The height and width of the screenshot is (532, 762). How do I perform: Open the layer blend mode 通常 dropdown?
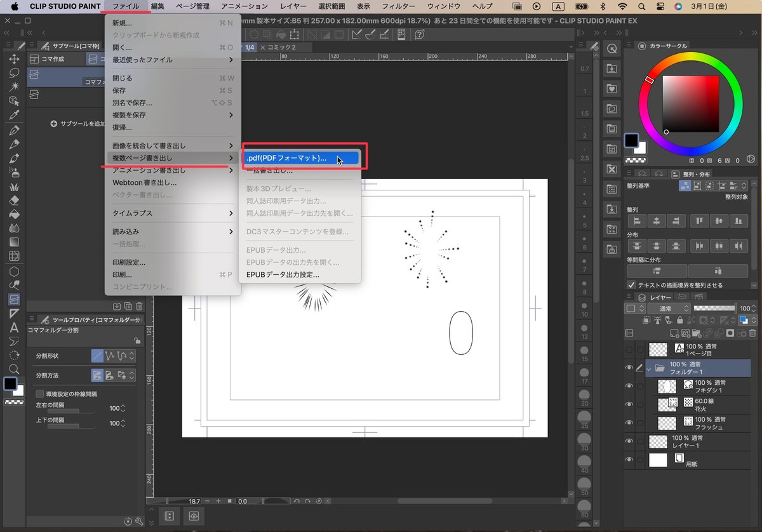(669, 308)
